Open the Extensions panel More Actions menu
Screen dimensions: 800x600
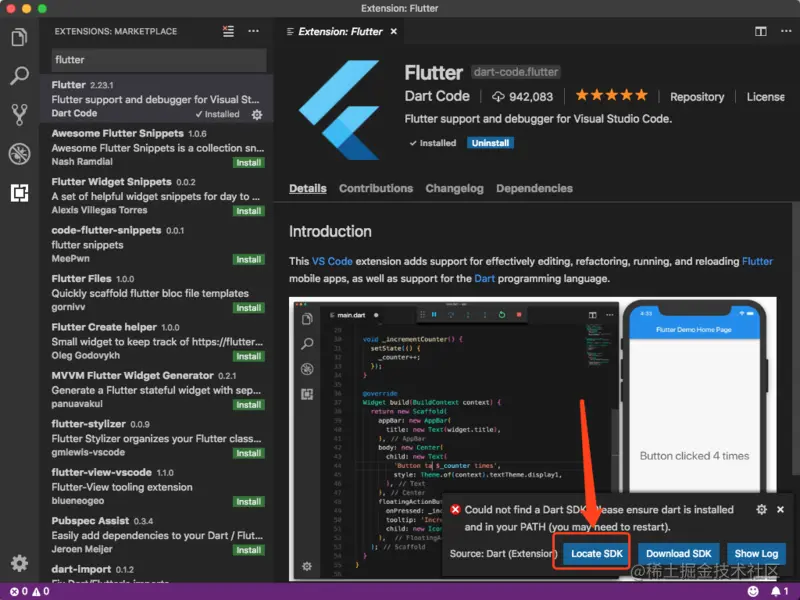click(x=253, y=31)
